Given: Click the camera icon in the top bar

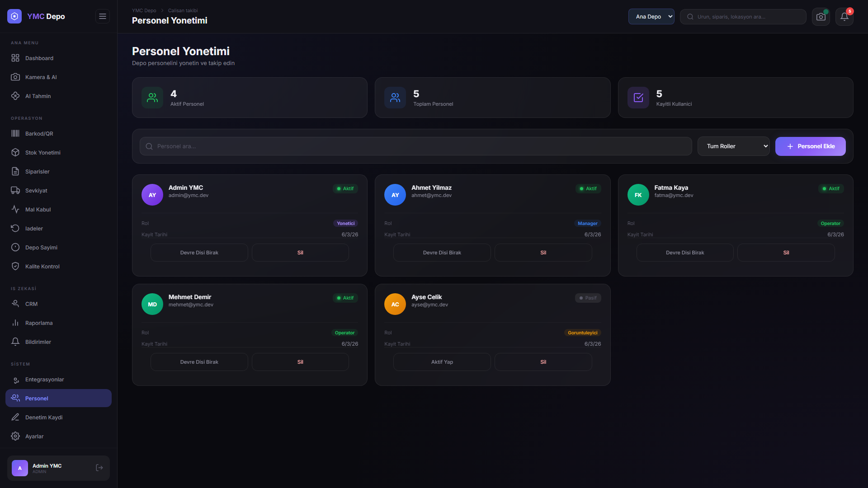Looking at the screenshot, I should point(821,17).
